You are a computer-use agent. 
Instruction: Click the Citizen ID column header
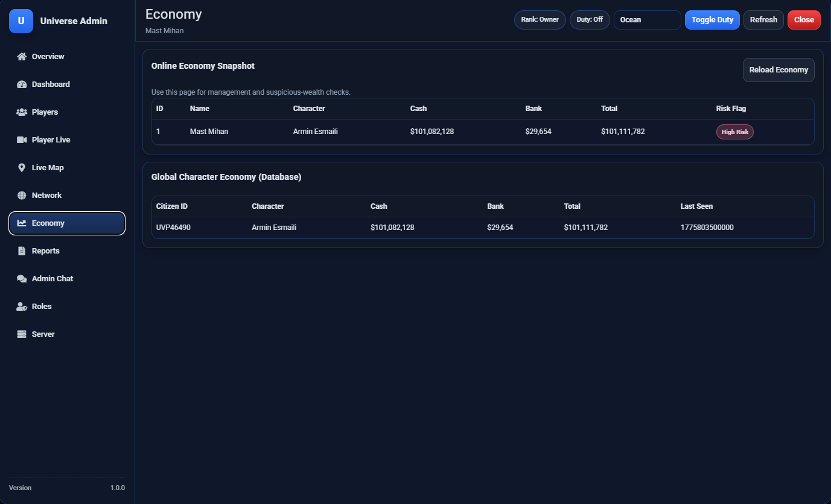click(x=172, y=206)
